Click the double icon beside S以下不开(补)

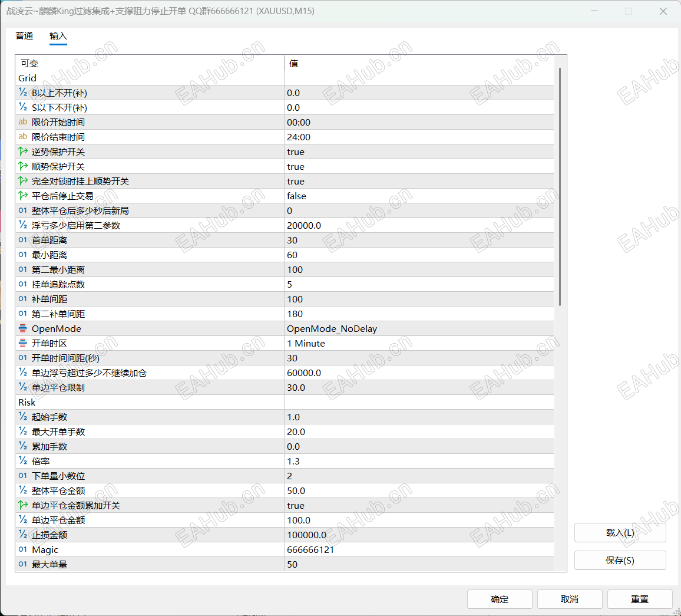tap(22, 107)
